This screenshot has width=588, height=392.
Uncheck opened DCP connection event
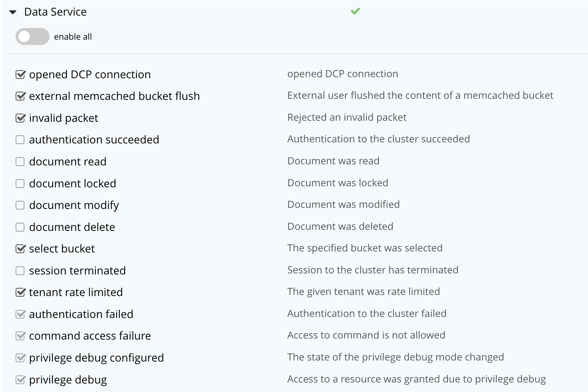click(x=21, y=74)
